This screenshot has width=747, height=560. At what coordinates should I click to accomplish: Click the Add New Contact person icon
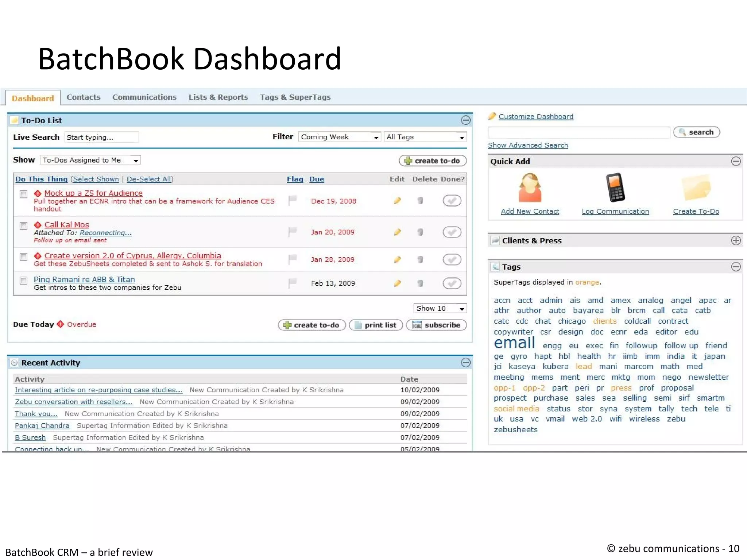point(530,188)
